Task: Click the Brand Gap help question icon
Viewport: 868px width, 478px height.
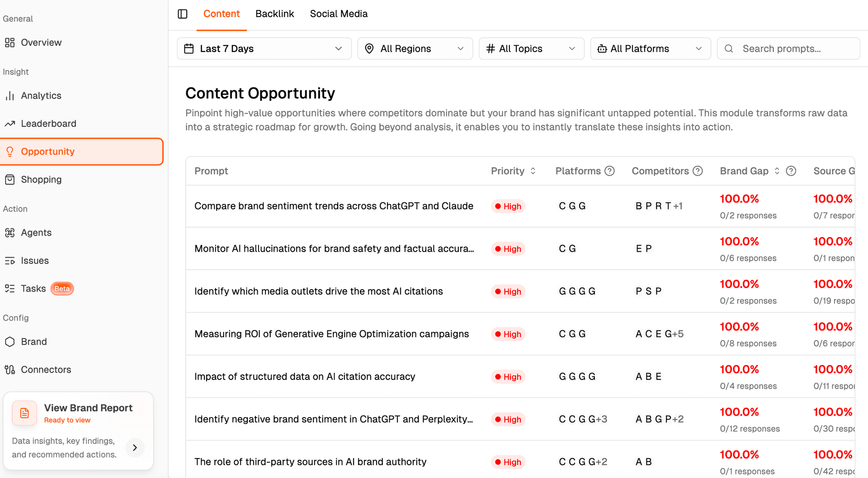Action: pos(791,171)
